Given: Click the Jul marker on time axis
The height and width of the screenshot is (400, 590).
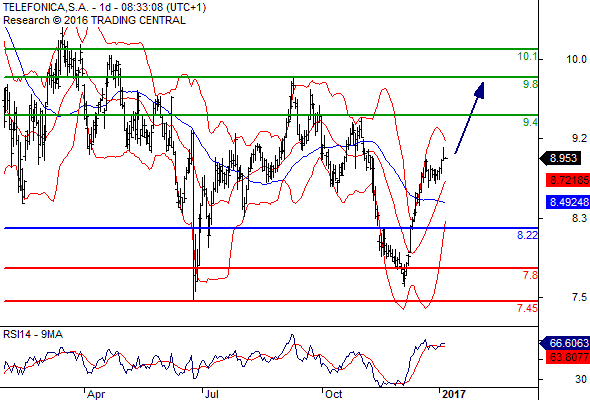Looking at the screenshot, I should click(x=211, y=394).
